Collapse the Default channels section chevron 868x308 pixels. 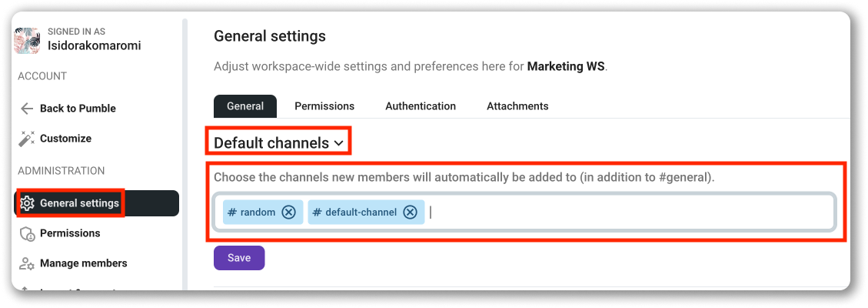coord(338,143)
